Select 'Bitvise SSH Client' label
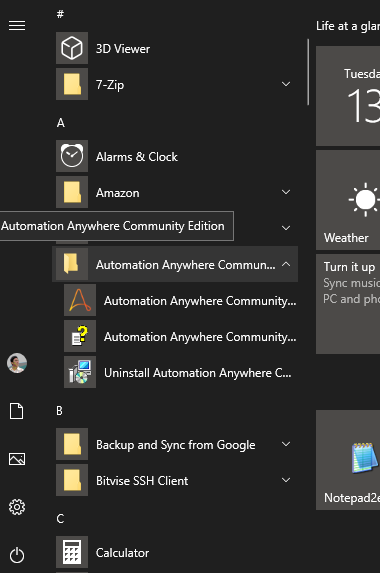This screenshot has width=380, height=573. [142, 481]
